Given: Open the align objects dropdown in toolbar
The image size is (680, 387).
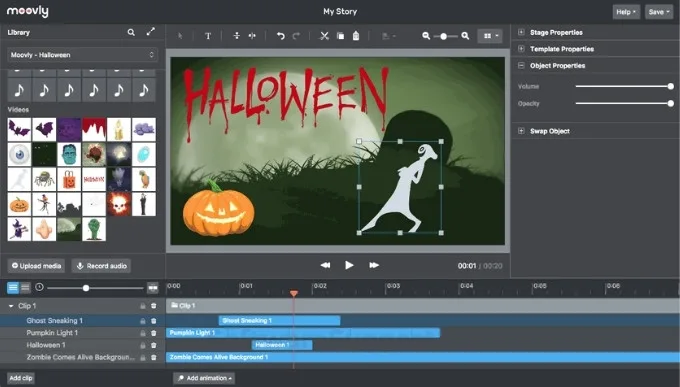Looking at the screenshot, I should tap(389, 36).
